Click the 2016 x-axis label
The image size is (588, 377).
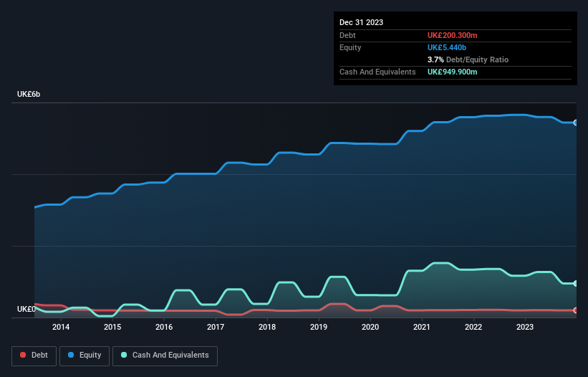[164, 327]
